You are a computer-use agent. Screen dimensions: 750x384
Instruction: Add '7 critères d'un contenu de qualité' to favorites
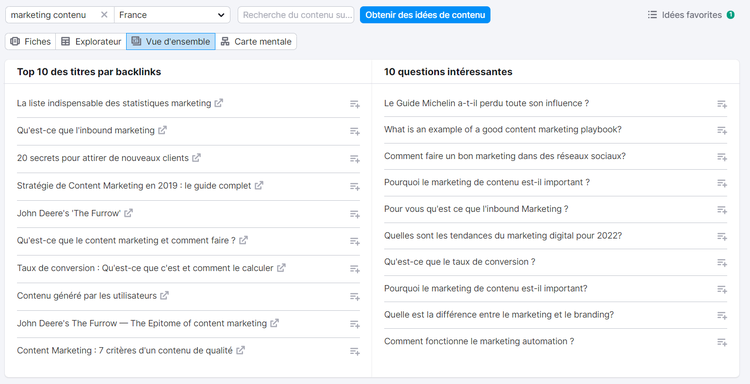point(354,351)
